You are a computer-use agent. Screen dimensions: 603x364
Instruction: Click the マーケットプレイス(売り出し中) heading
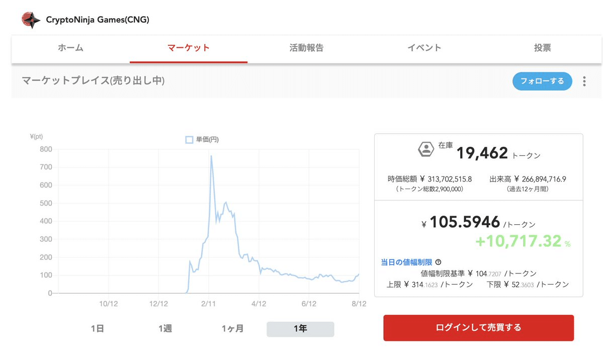(x=93, y=80)
